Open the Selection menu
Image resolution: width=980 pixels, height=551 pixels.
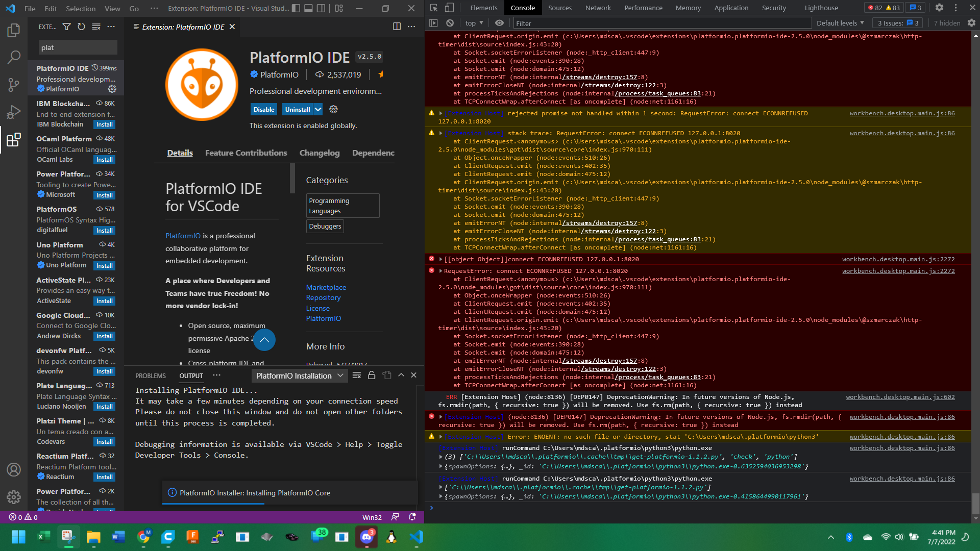[81, 8]
